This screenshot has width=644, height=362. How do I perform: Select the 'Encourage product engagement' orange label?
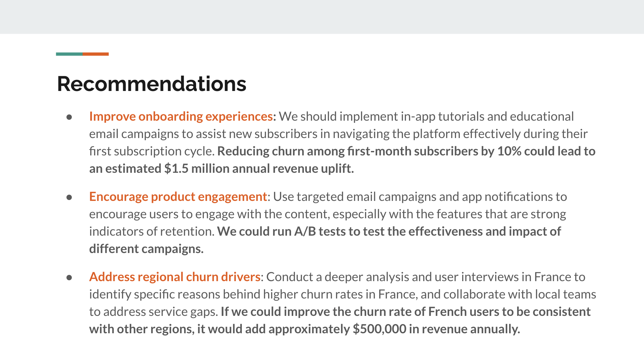click(177, 196)
